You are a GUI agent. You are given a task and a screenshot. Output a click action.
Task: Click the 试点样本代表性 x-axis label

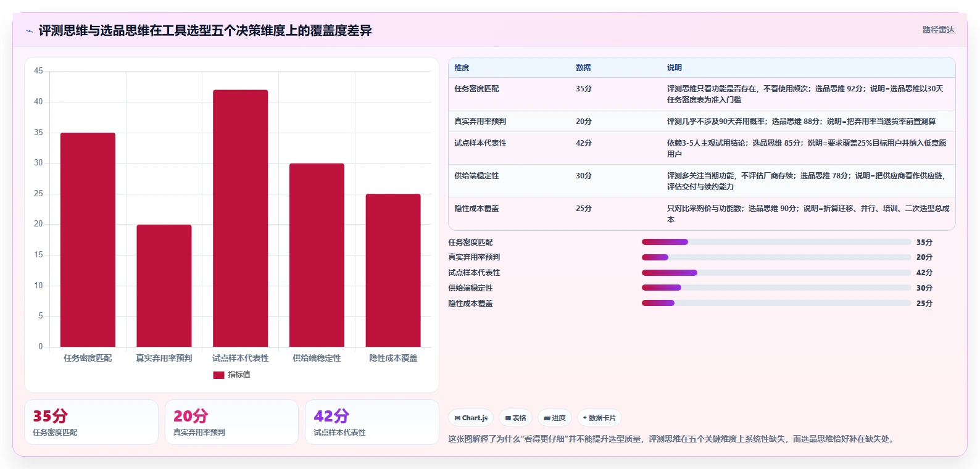tap(241, 358)
